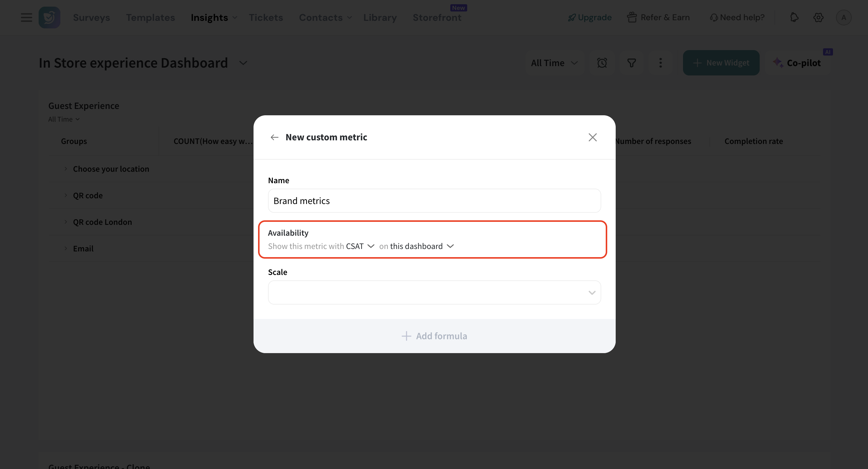
Task: Open the All Time range dropdown
Action: 554,63
